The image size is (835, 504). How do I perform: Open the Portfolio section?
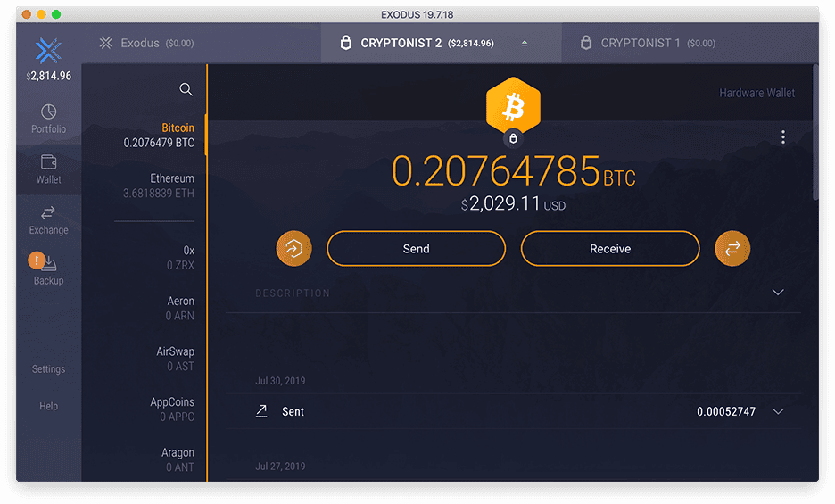(48, 119)
